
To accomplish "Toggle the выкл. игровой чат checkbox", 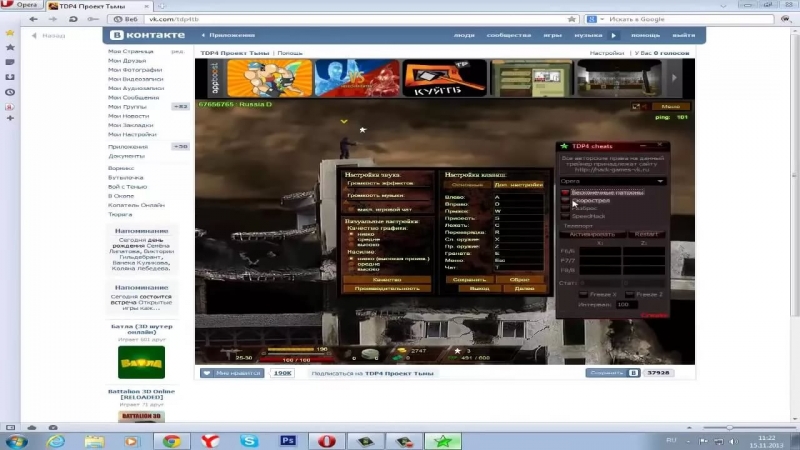I will 351,210.
